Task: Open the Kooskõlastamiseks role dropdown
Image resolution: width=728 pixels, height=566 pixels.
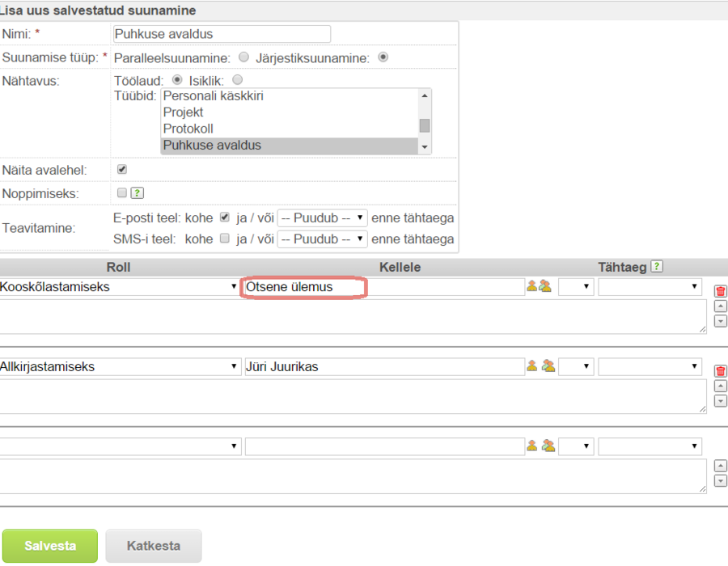Action: point(121,287)
